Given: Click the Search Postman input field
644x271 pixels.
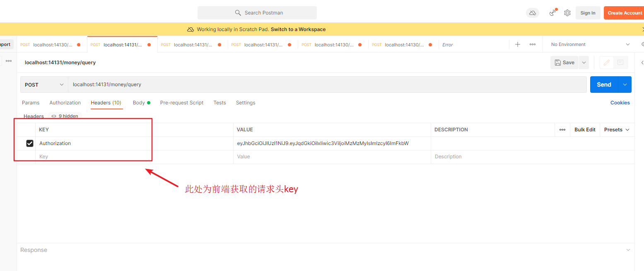Looking at the screenshot, I should tap(257, 12).
